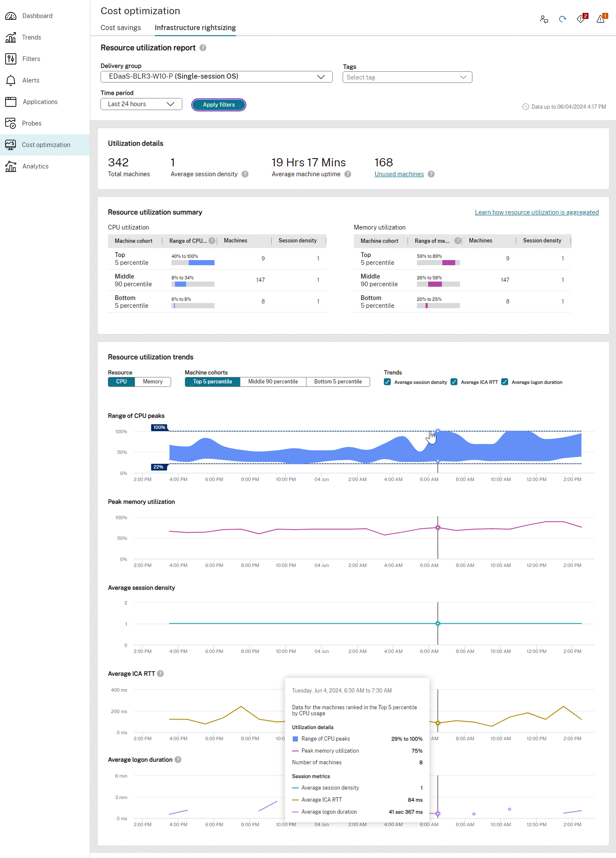The image size is (616, 858).
Task: Click help icon next to Average session density
Action: 245,174
